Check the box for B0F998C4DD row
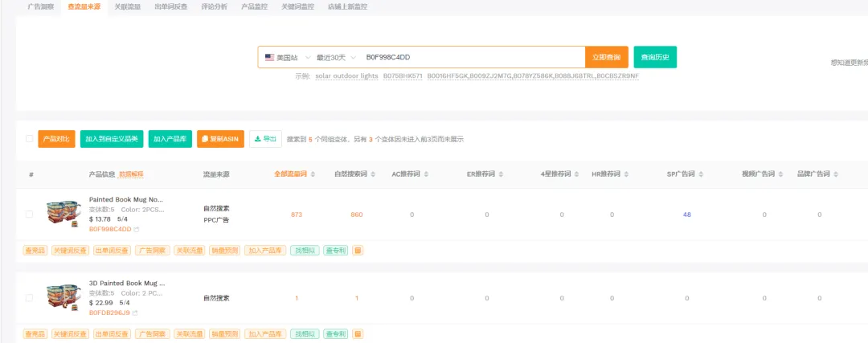This screenshot has width=868, height=343. (x=30, y=214)
